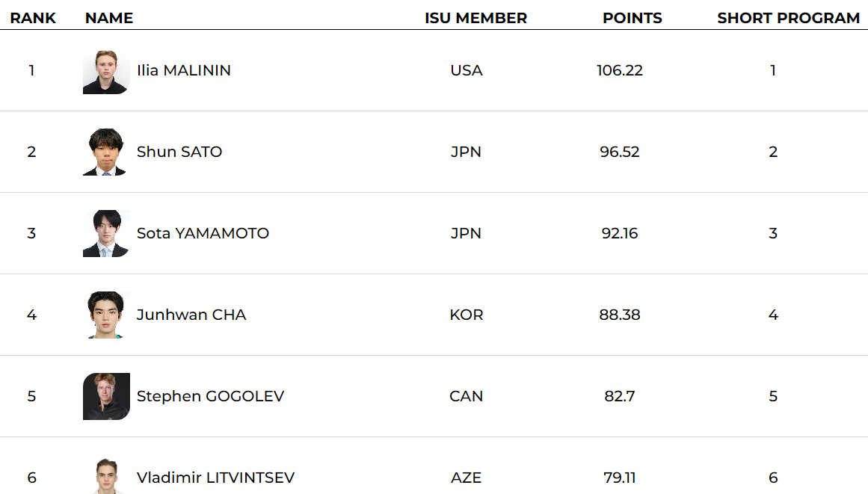This screenshot has width=868, height=494.
Task: Open the Stephen GOGOLEV name link
Action: pyautogui.click(x=210, y=396)
